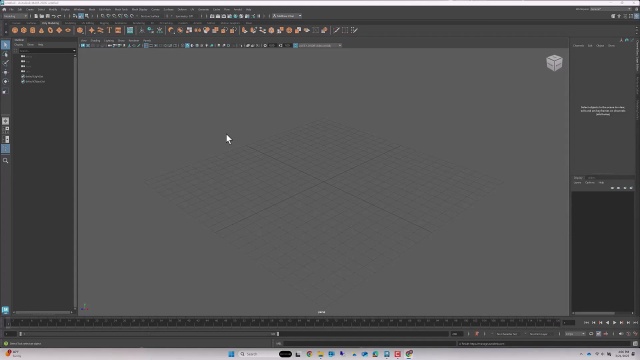
Task: Click the view cube in viewport
Action: [x=554, y=63]
